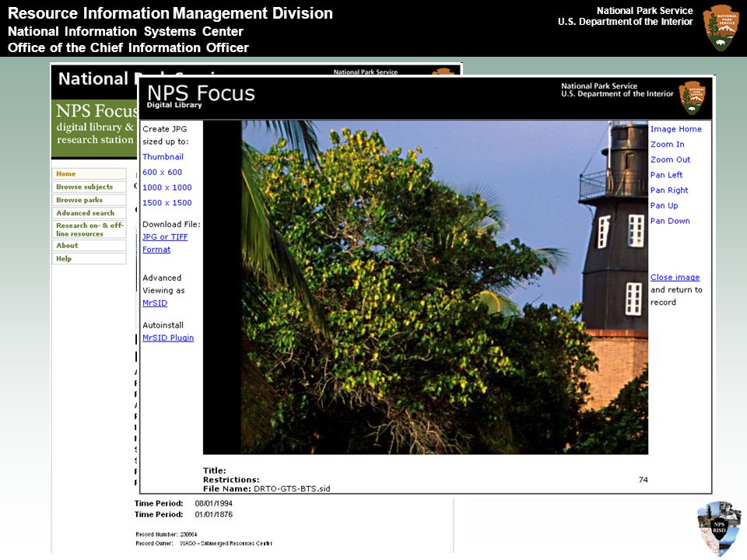Pan Left on the image
Image resolution: width=747 pixels, height=560 pixels.
coord(666,175)
